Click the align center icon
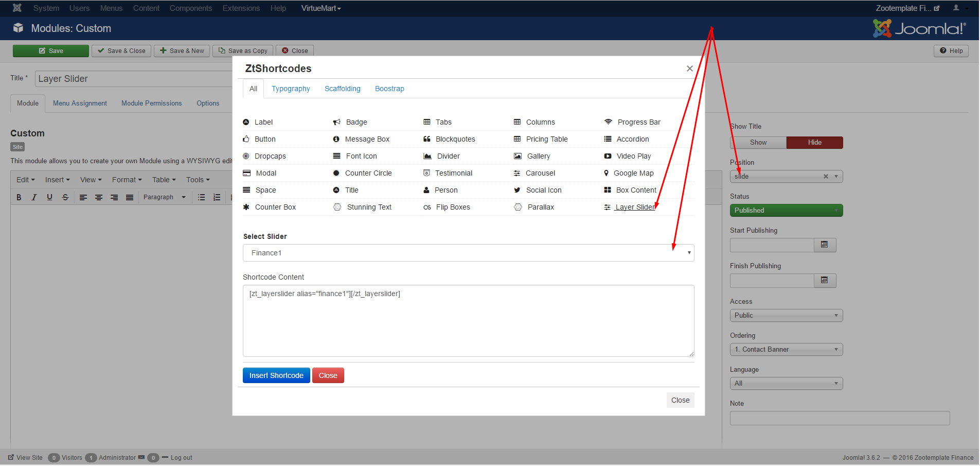Screen dimensions: 980x466 [x=99, y=197]
